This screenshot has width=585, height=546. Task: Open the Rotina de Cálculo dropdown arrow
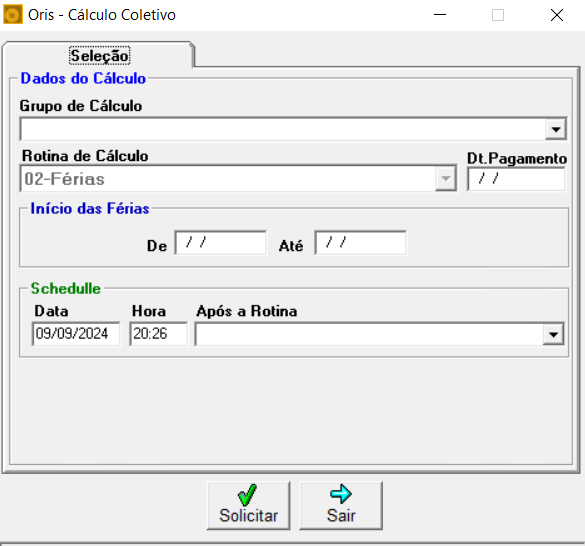point(445,179)
